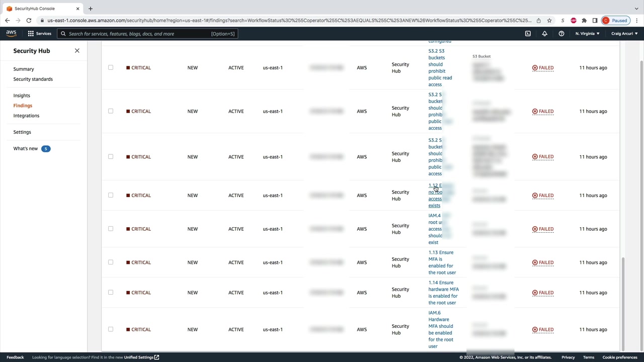Click the Feedback link in the footer
The height and width of the screenshot is (362, 644).
15,357
